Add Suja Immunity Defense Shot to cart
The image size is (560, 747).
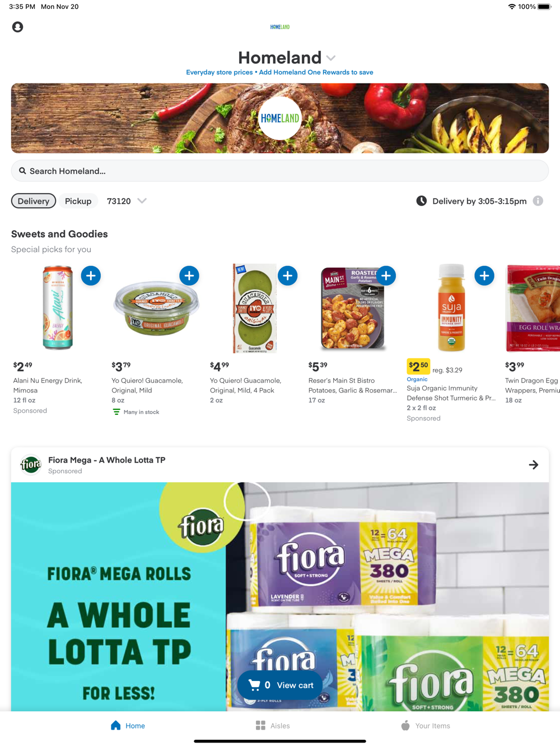pos(484,276)
